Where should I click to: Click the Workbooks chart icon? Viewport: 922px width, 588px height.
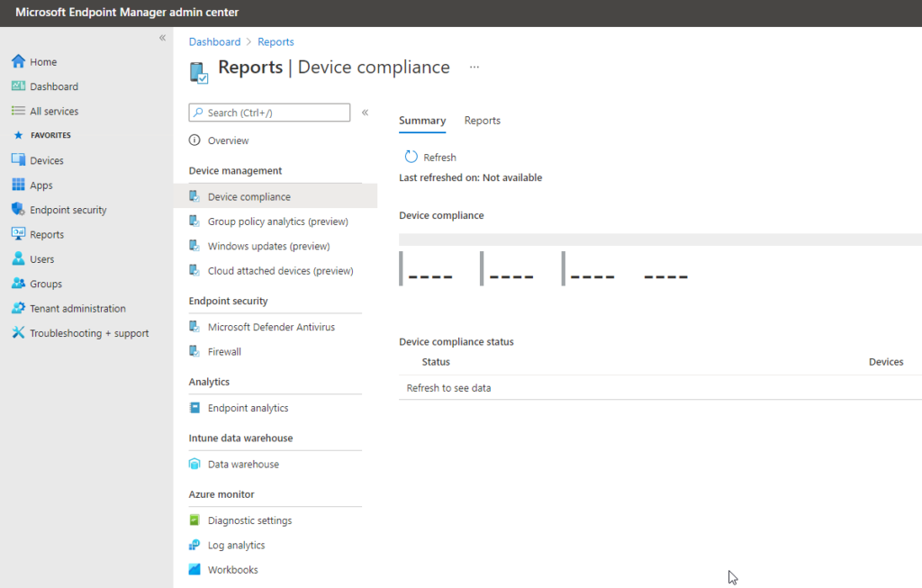[x=194, y=569]
